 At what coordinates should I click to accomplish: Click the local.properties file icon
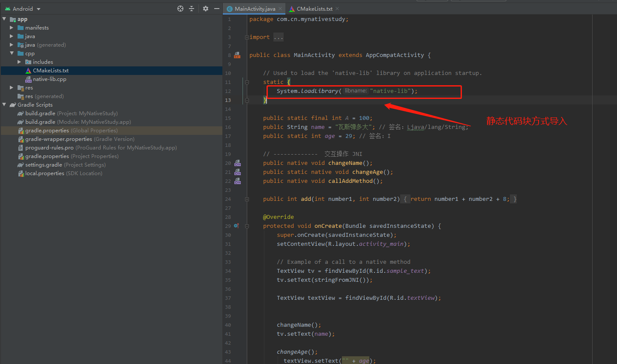point(21,173)
